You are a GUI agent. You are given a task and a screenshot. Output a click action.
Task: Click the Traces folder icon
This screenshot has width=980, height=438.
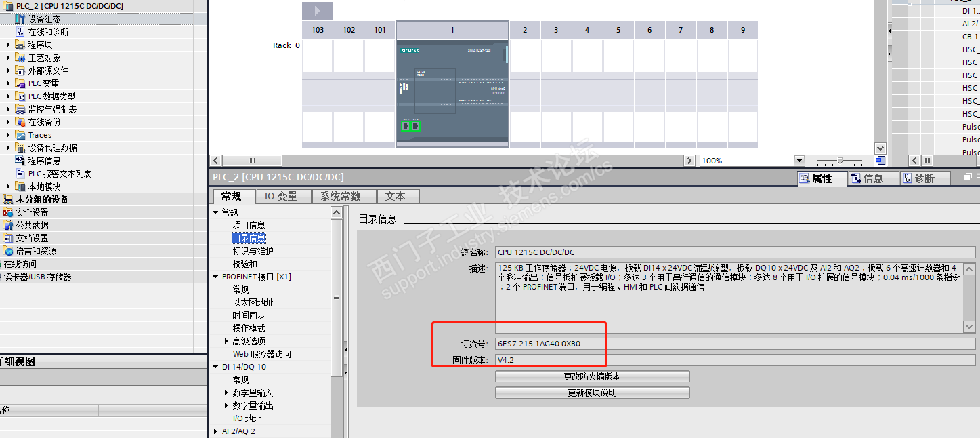pyautogui.click(x=20, y=135)
